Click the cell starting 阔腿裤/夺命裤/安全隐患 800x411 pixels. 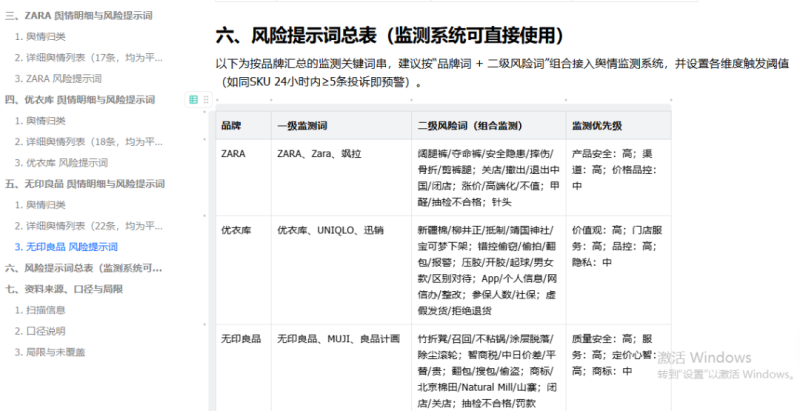(x=488, y=177)
